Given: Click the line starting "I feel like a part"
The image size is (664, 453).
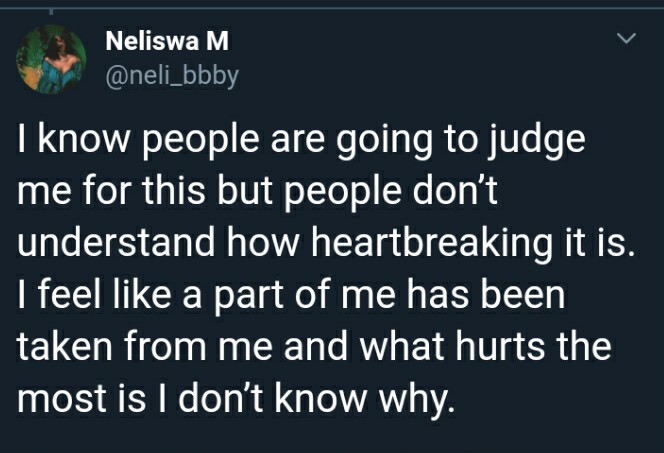Looking at the screenshot, I should 291,295.
